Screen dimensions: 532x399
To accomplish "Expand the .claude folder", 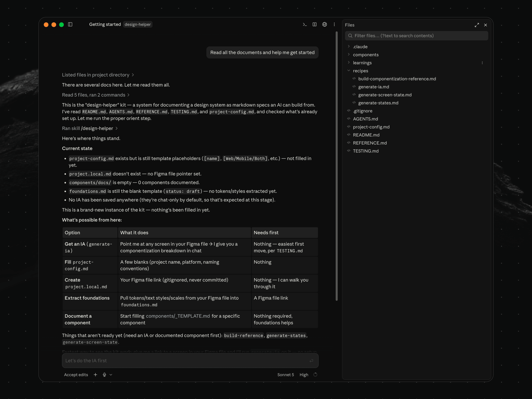I will [x=349, y=46].
